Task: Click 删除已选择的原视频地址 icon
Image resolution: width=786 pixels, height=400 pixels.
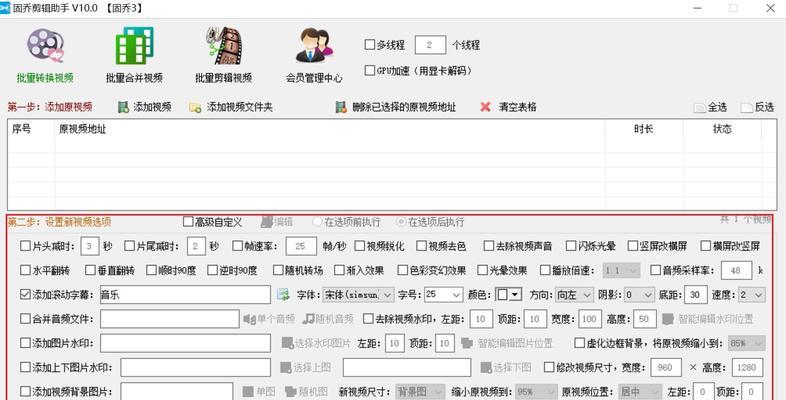Action: 341,107
